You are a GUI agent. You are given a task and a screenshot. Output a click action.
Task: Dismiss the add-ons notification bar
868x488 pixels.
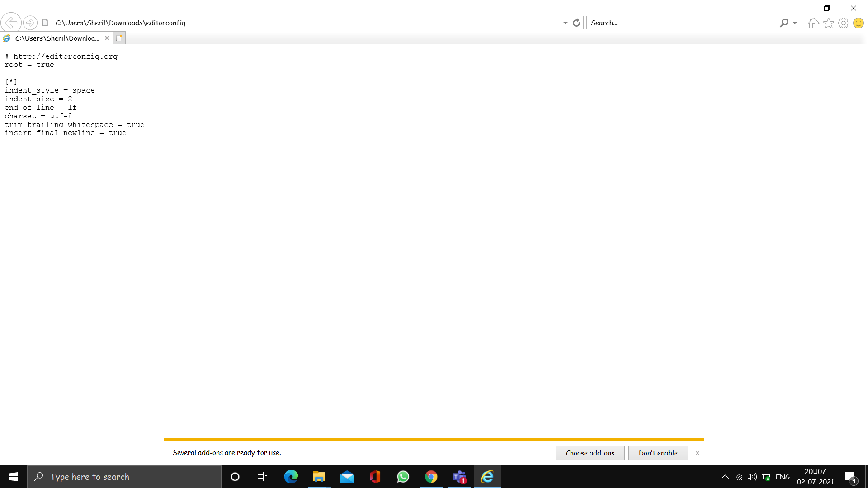click(697, 453)
